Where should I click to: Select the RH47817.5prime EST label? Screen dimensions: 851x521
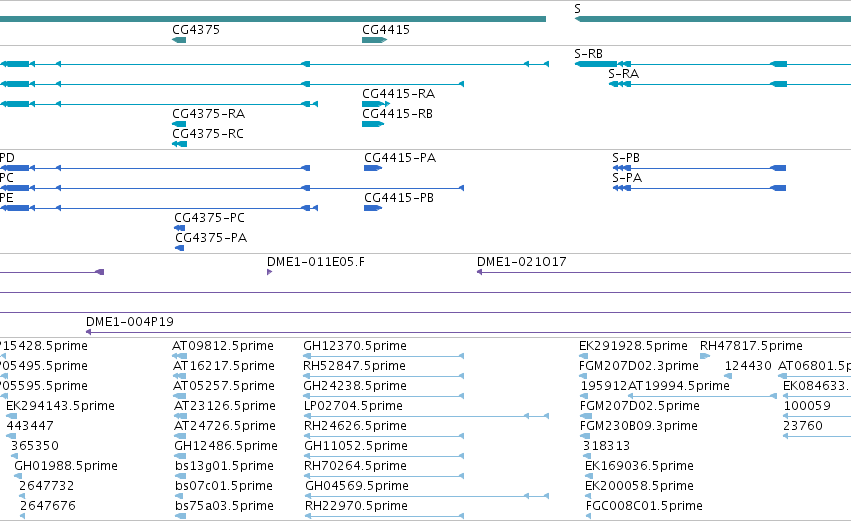point(751,346)
